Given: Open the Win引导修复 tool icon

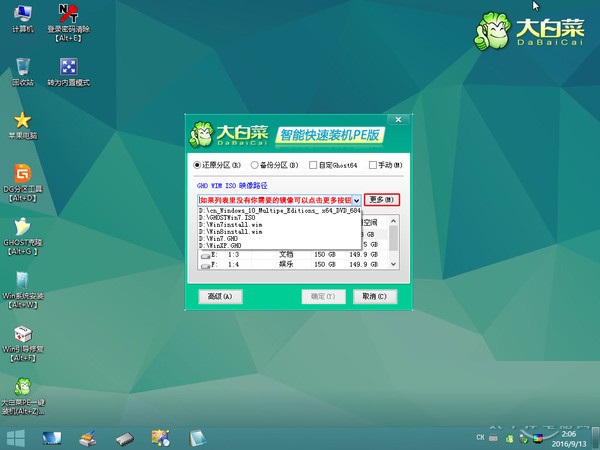Looking at the screenshot, I should click(23, 343).
